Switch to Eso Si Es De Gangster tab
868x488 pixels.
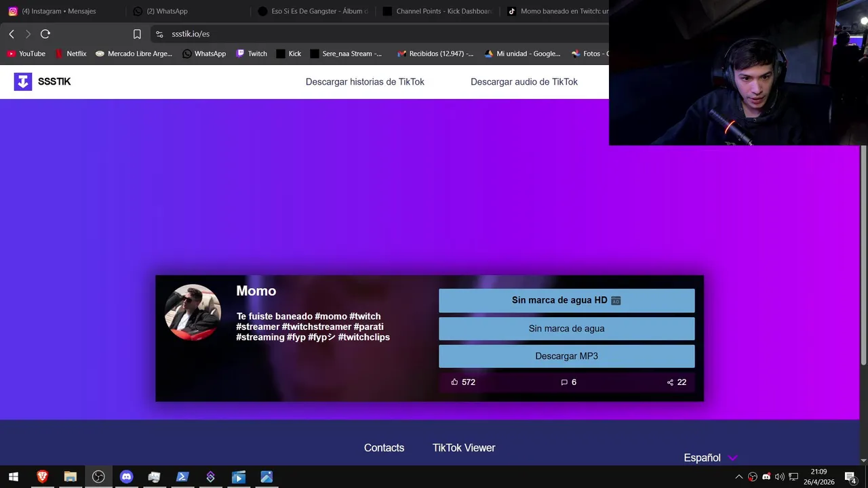[x=313, y=12]
